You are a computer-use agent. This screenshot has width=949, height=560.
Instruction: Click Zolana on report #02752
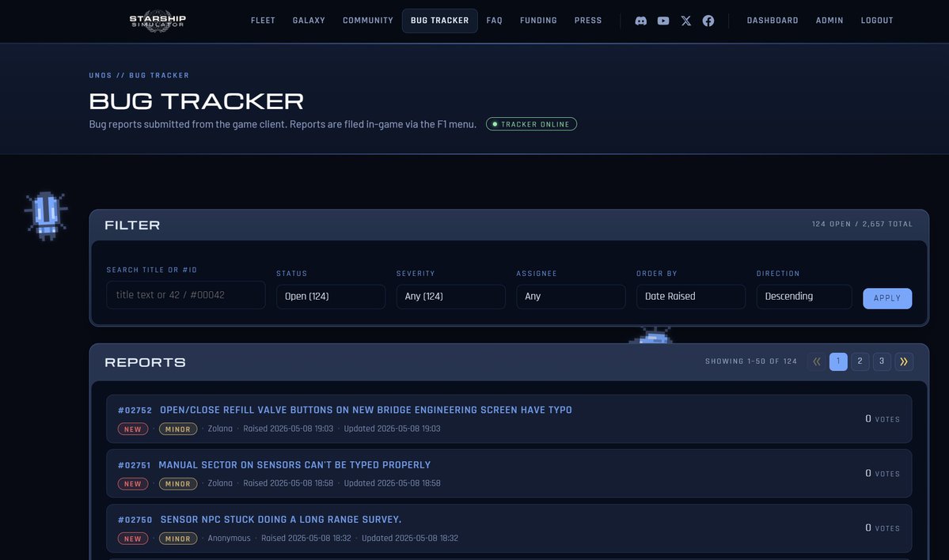click(x=220, y=429)
